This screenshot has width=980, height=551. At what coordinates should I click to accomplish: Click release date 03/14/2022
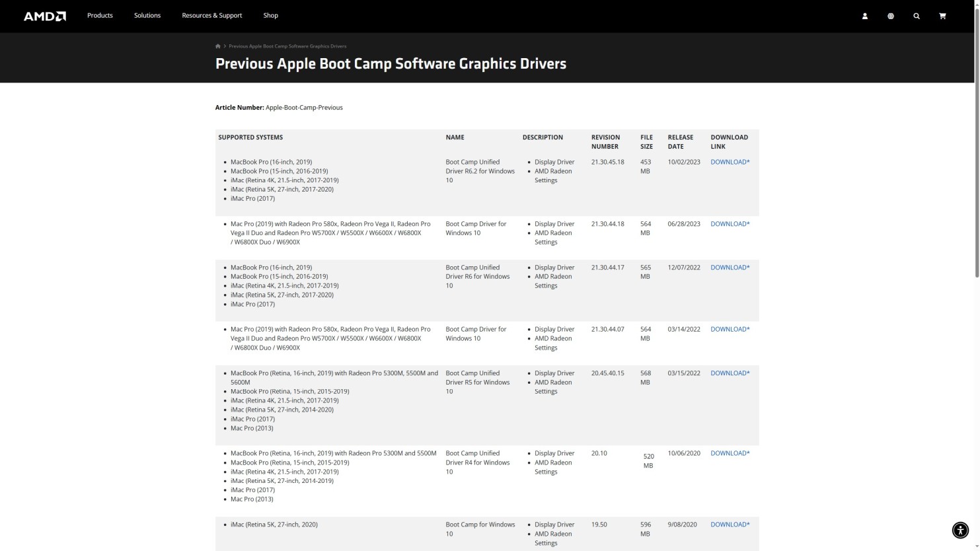pos(683,329)
